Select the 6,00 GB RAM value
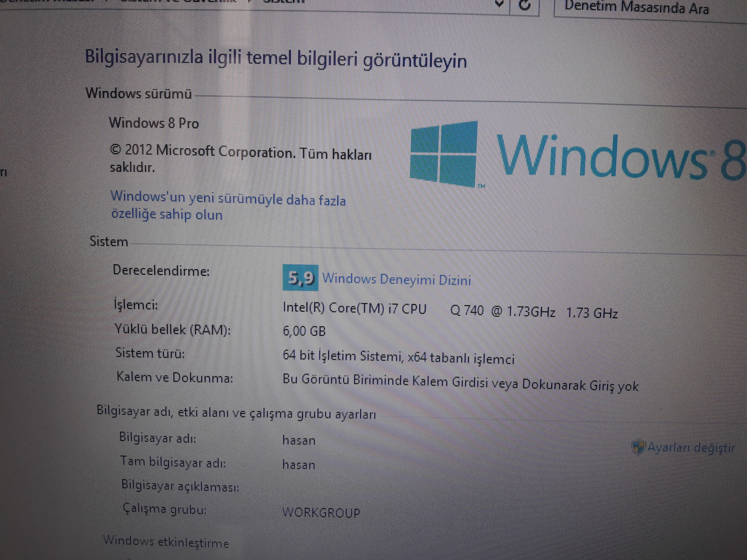Viewport: 747px width, 560px height. pos(304,331)
